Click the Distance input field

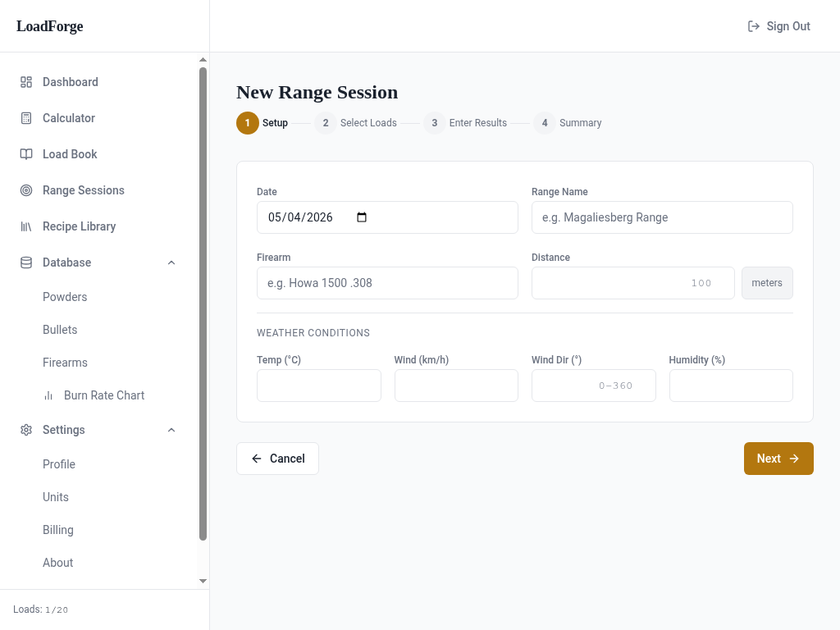[x=632, y=283]
